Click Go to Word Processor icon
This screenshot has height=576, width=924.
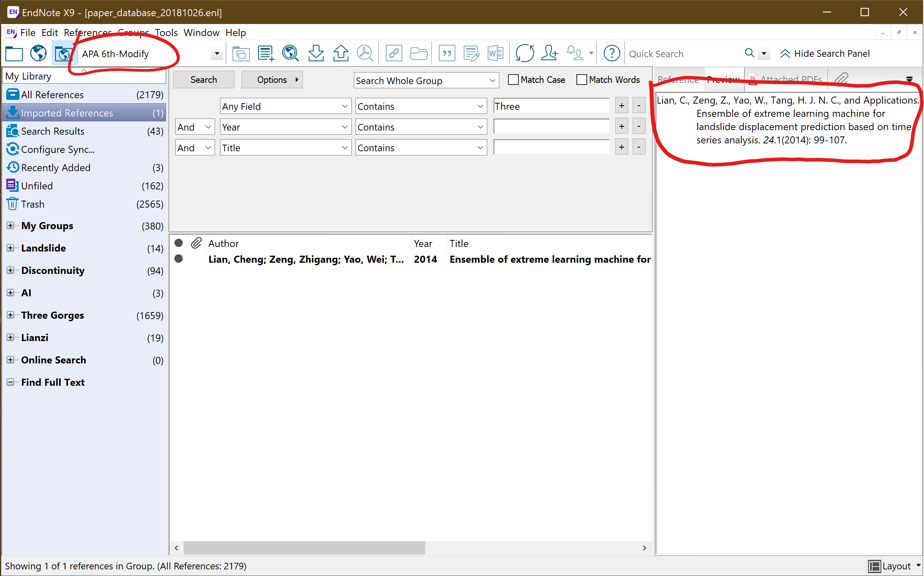click(x=496, y=53)
